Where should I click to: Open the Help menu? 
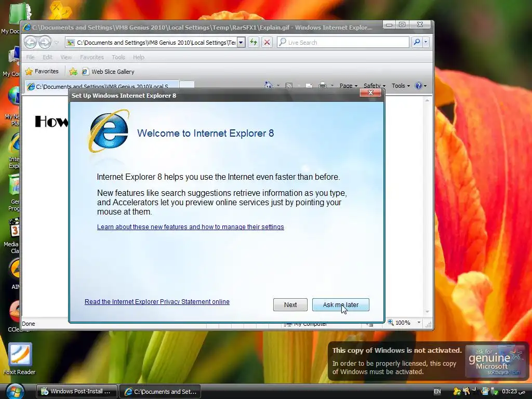tap(138, 57)
